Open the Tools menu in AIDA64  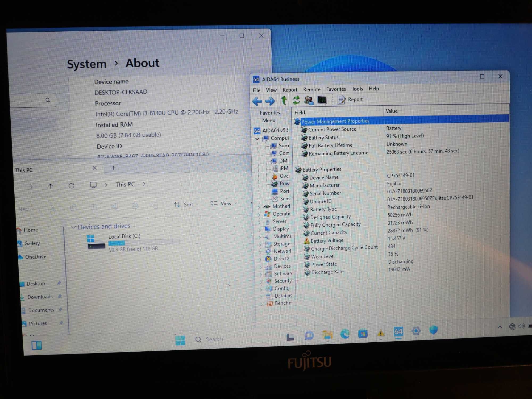pos(357,89)
